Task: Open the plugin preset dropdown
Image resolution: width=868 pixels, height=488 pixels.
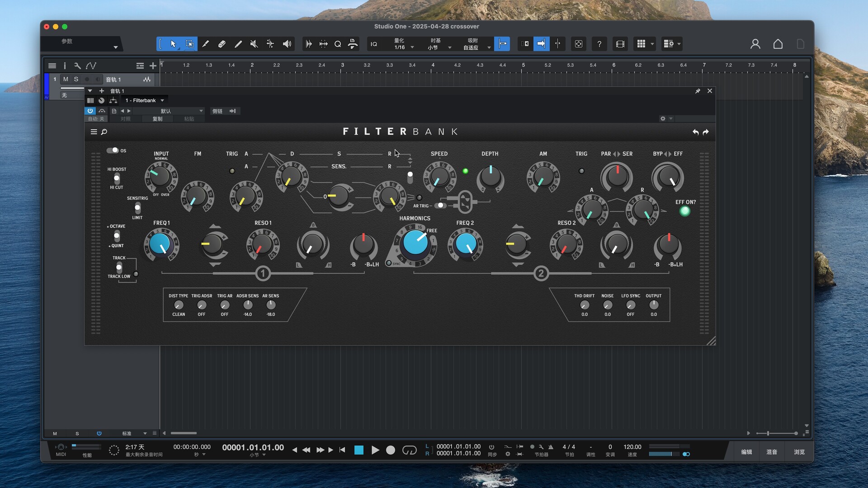Action: tap(170, 111)
